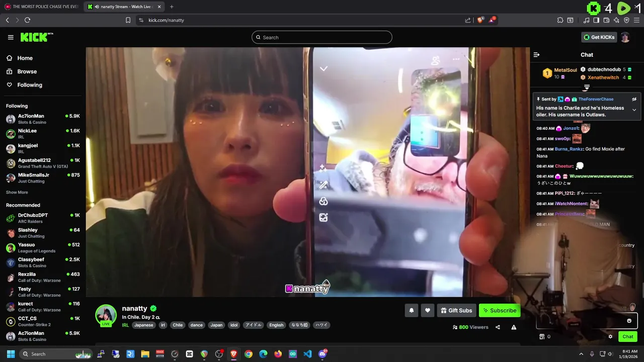Viewport: 644px width, 362px height.
Task: Open MikeSmallsJr channel in sidebar
Action: click(x=43, y=177)
